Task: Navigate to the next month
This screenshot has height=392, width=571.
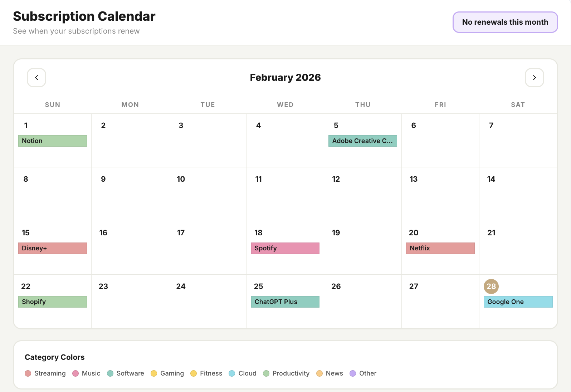Action: (534, 78)
